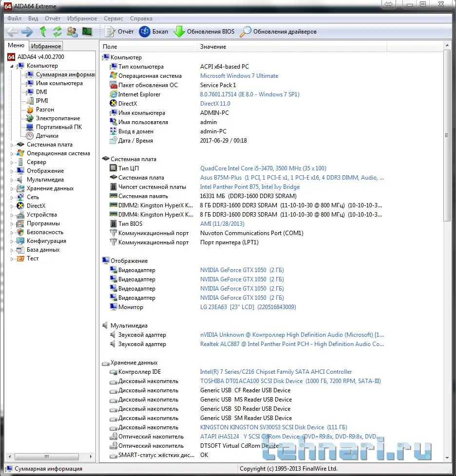The image size is (456, 476).
Task: Expand the База данных tree node
Action: pyautogui.click(x=12, y=250)
